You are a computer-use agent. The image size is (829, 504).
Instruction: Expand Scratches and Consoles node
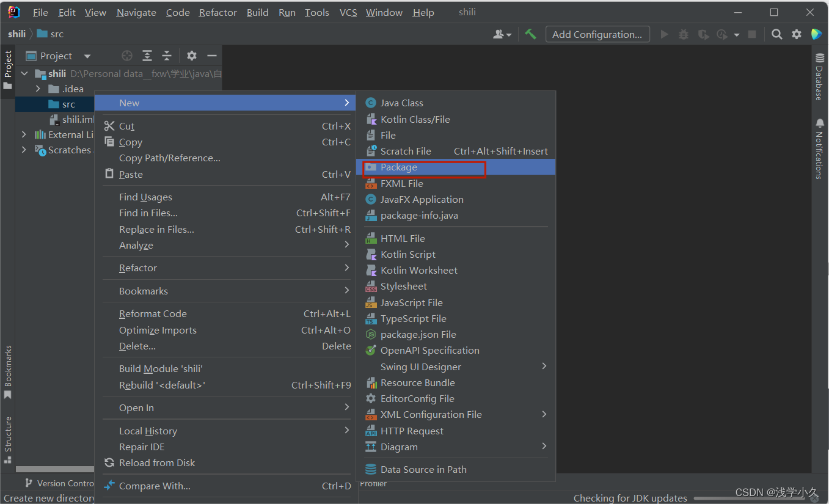tap(24, 150)
